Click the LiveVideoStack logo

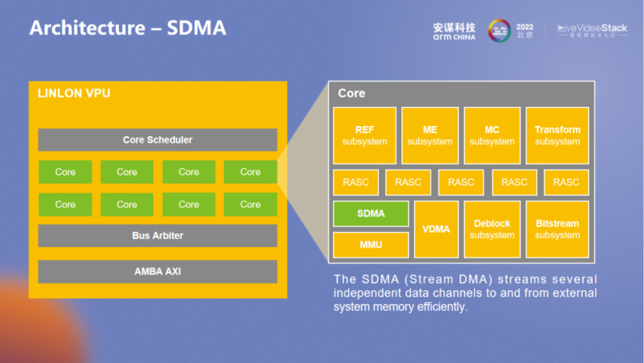tap(592, 30)
